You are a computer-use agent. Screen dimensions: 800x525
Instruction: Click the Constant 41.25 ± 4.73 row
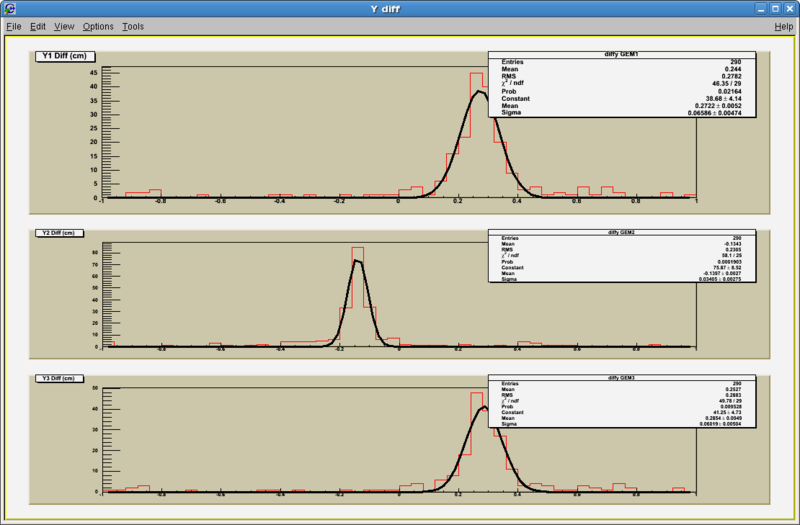coord(621,412)
